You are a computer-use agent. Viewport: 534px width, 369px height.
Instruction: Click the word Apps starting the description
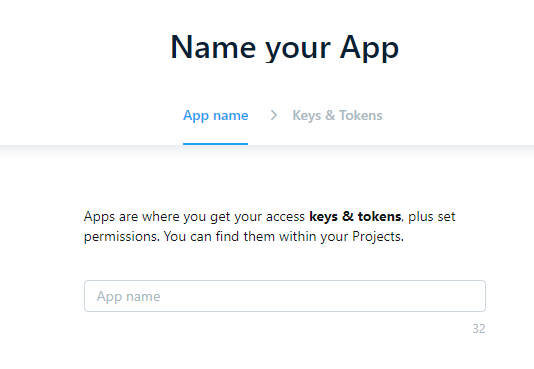tap(99, 217)
